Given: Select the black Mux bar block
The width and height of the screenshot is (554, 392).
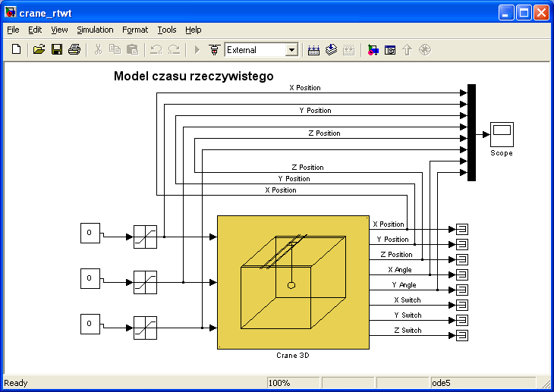Looking at the screenshot, I should pyautogui.click(x=471, y=133).
